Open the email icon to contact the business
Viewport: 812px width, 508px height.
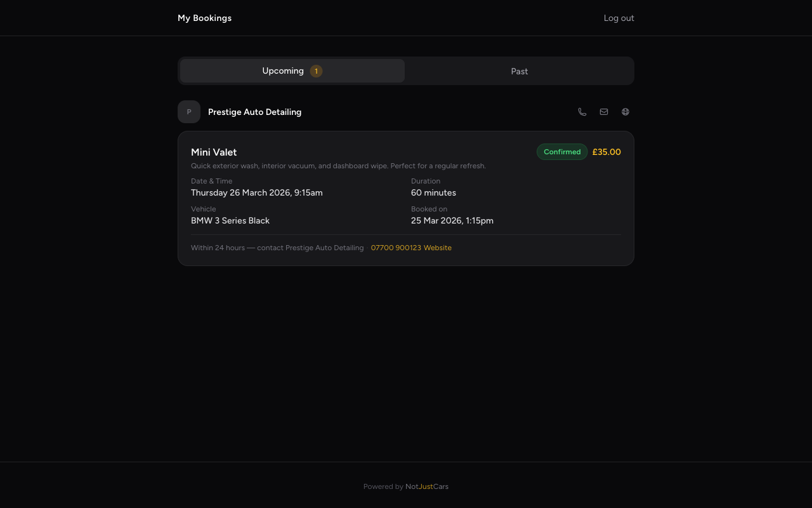tap(603, 112)
